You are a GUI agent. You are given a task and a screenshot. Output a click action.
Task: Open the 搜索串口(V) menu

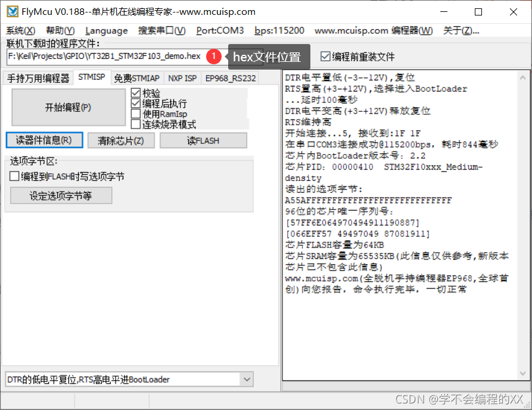click(162, 30)
